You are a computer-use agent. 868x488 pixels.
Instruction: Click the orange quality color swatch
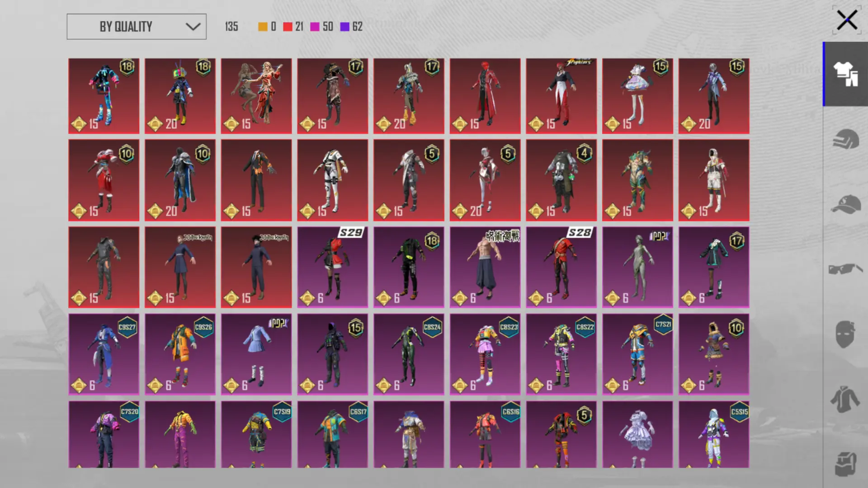coord(263,27)
